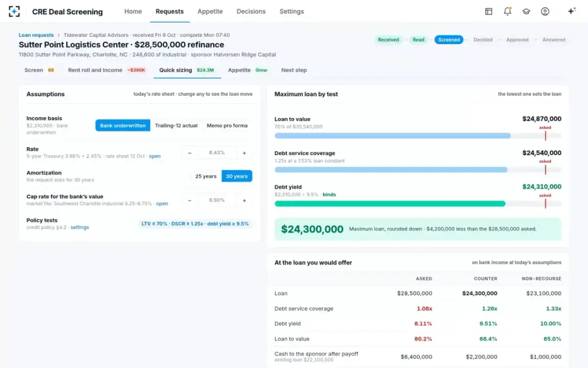Open the user account icon

[x=545, y=11]
